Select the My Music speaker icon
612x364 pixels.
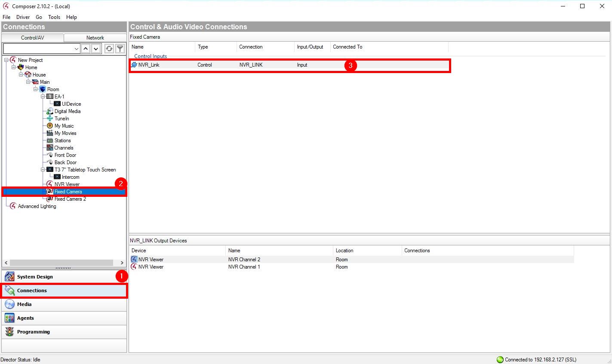tap(50, 126)
